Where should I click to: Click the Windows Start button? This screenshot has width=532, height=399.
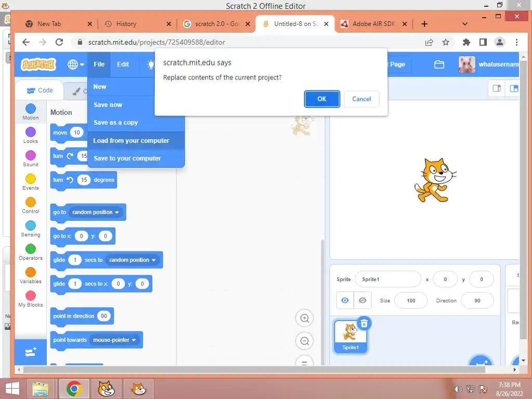pos(12,389)
